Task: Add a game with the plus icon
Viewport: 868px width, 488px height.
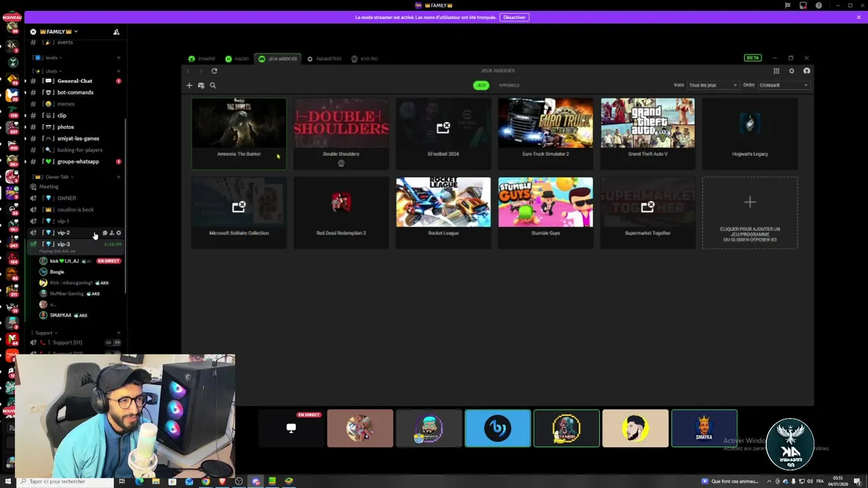Action: (189, 85)
